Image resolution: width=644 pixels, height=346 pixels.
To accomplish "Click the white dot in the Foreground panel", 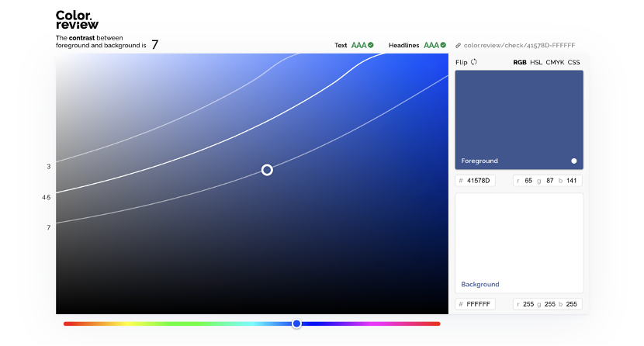I will [x=574, y=161].
